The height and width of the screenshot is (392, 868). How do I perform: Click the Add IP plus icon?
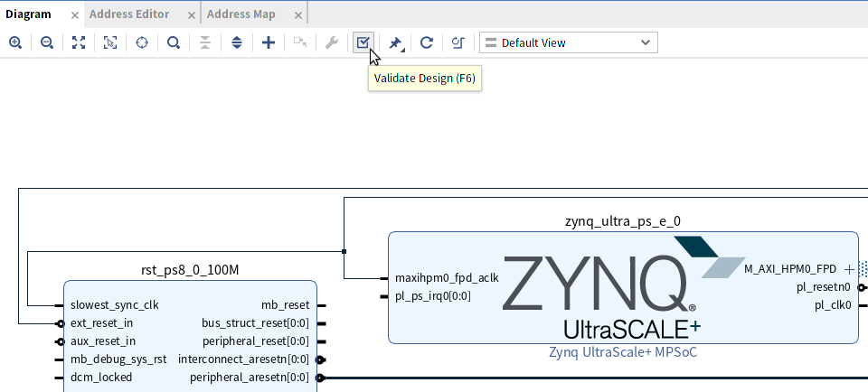tap(268, 42)
